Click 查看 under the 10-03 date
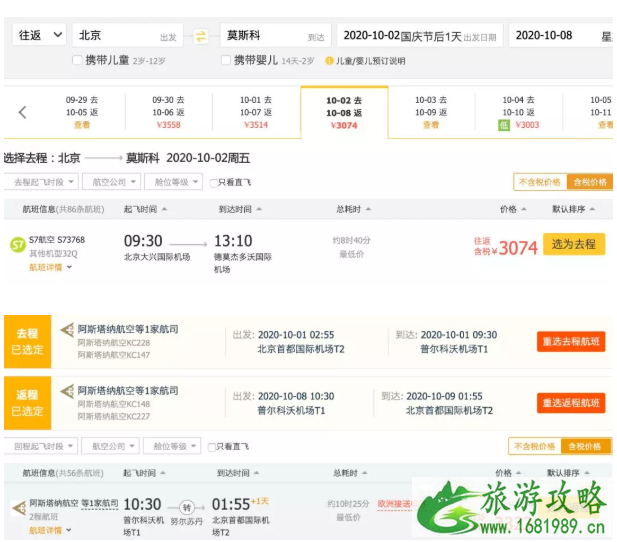 pyautogui.click(x=431, y=125)
